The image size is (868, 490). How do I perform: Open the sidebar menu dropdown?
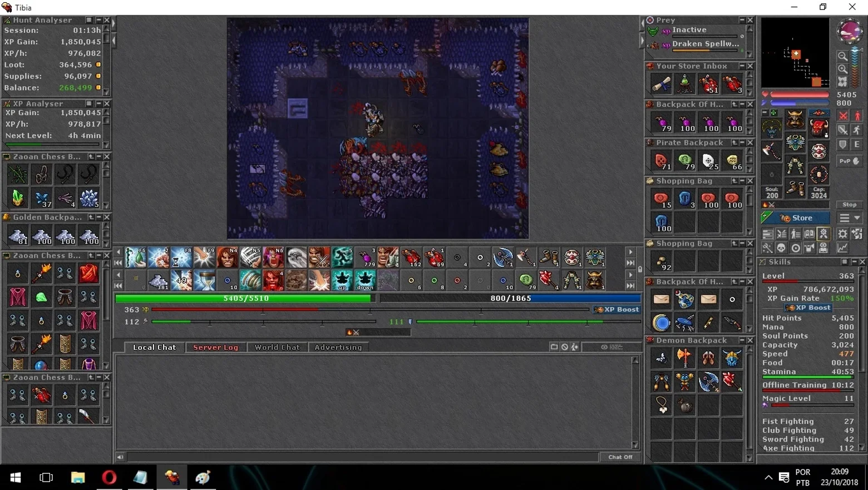click(850, 218)
